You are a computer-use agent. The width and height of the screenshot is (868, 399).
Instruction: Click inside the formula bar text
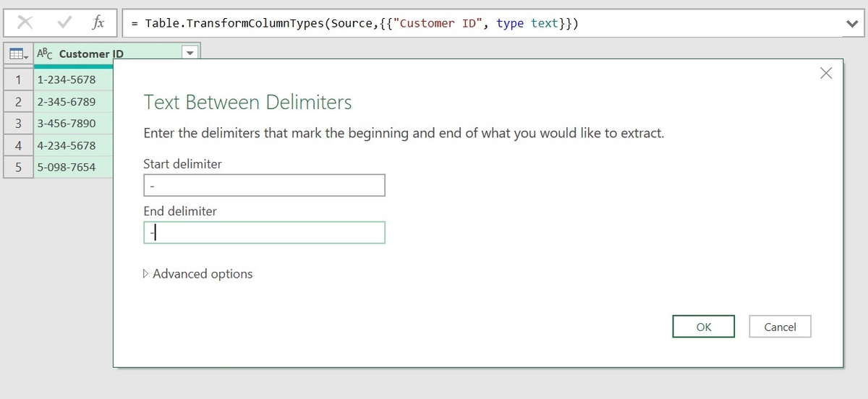[434, 23]
